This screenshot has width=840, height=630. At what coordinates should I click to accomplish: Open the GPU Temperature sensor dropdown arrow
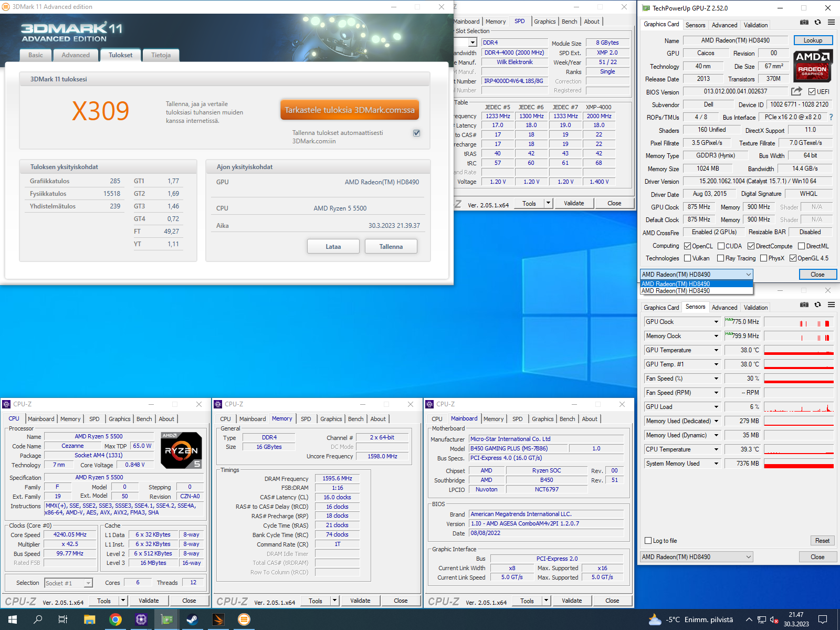click(x=716, y=350)
